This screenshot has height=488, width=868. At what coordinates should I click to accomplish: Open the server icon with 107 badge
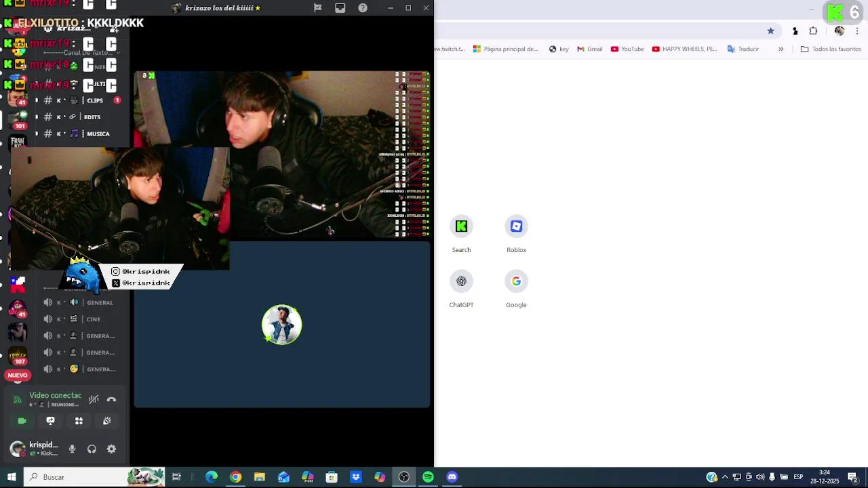pos(18,354)
